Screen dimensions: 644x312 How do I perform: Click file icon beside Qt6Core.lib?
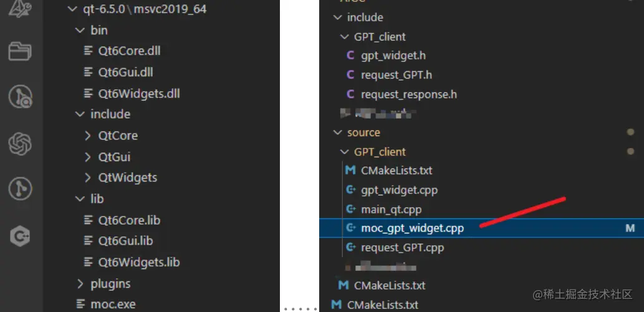(x=88, y=220)
